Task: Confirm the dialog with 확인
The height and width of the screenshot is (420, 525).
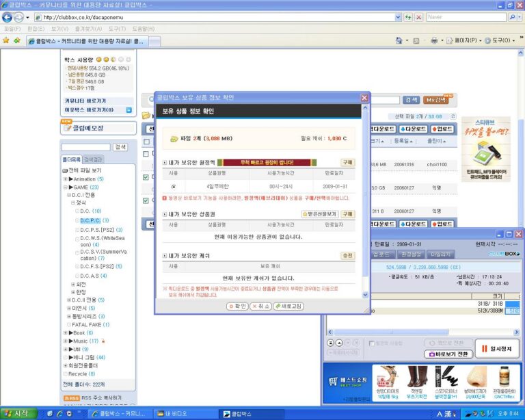Action: tap(237, 306)
